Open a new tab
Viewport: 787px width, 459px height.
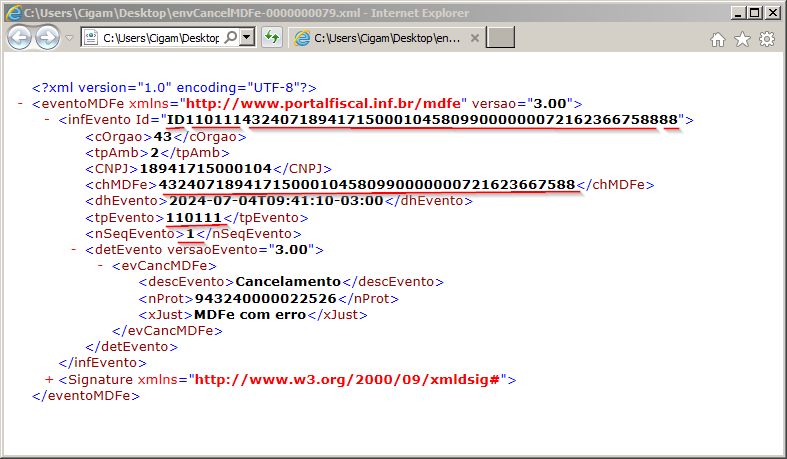click(500, 38)
